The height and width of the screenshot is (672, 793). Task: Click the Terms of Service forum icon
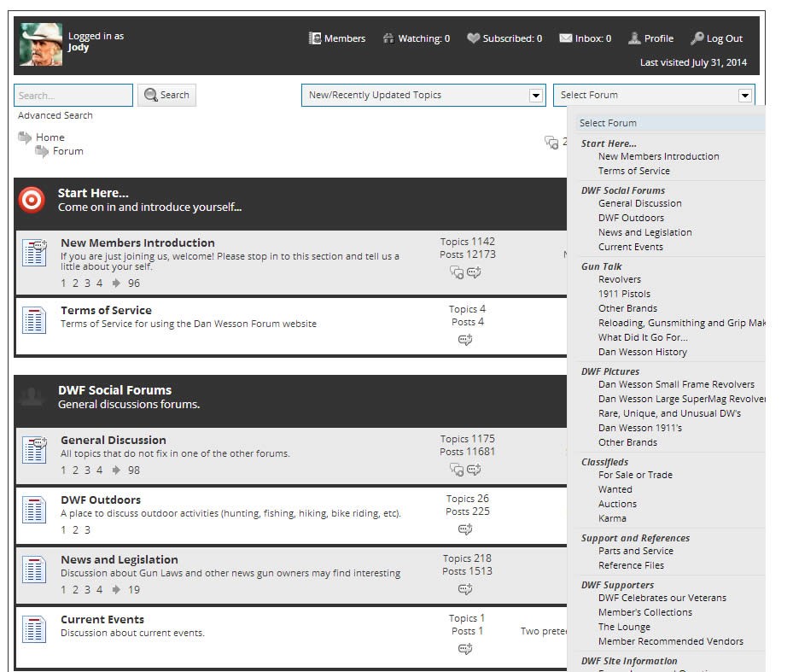tap(34, 320)
